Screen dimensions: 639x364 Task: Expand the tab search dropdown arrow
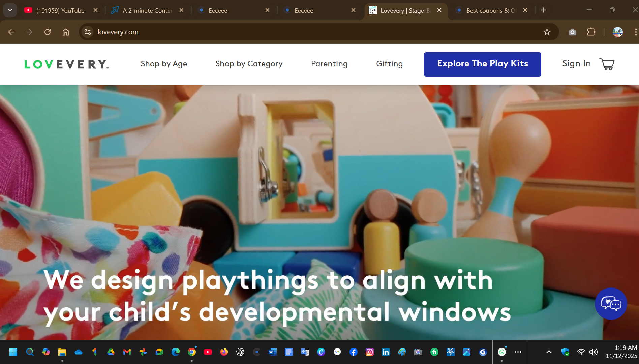10,10
